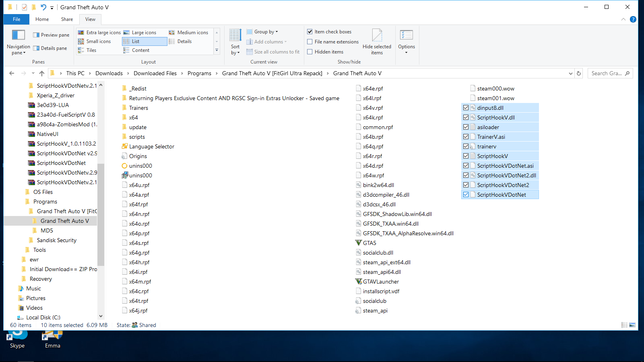The image size is (644, 362).
Task: Open the File tab
Action: coord(17,19)
